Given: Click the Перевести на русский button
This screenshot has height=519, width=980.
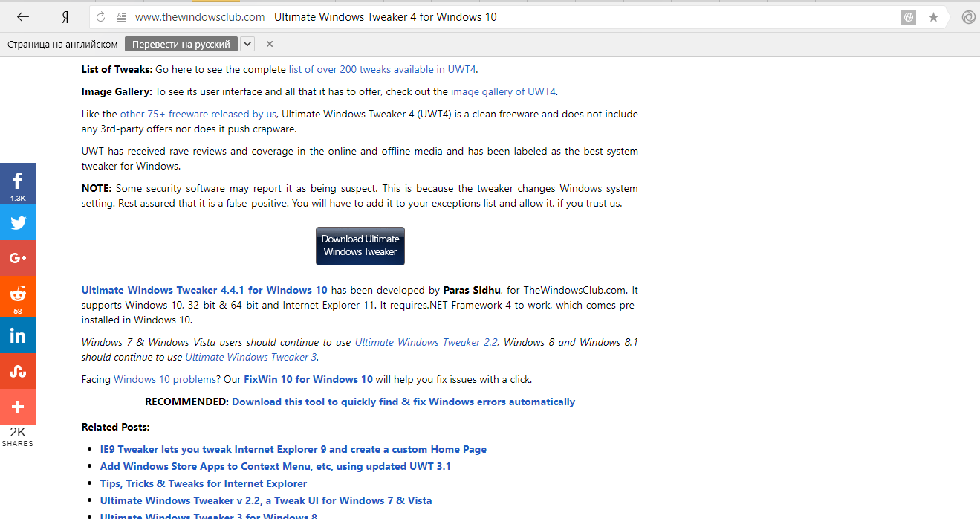Looking at the screenshot, I should [181, 44].
